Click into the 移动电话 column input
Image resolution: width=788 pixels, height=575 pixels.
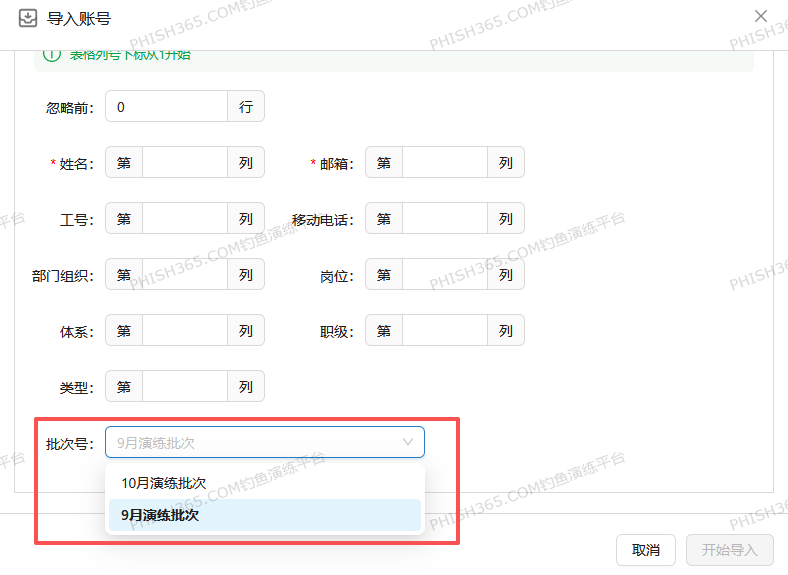(x=444, y=219)
